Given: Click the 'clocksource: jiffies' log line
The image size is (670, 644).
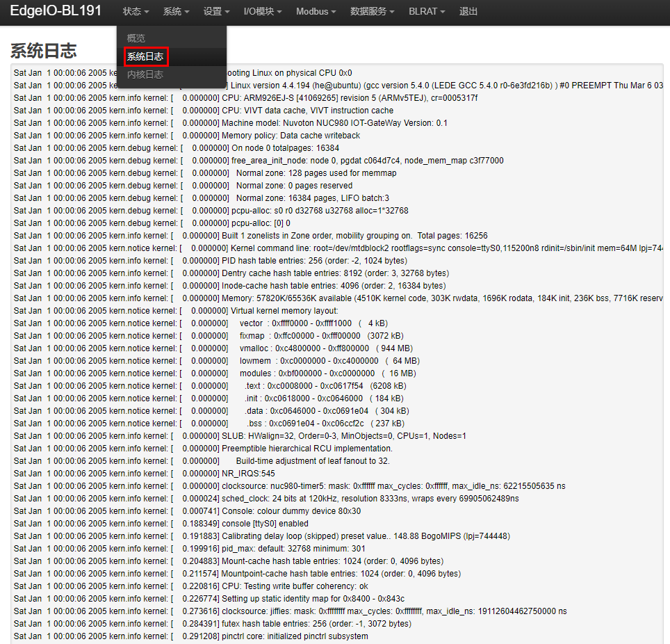Looking at the screenshot, I should [x=291, y=611].
